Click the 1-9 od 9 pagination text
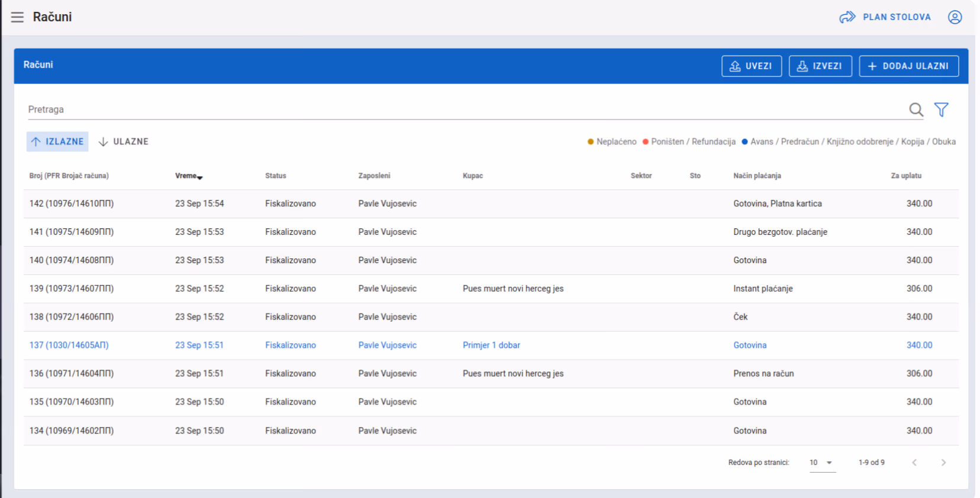Viewport: 980px width, 498px height. point(871,463)
